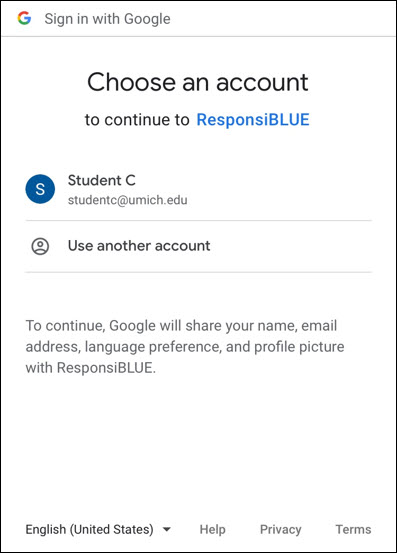This screenshot has width=398, height=553.
Task: Open the Help link
Action: point(212,529)
